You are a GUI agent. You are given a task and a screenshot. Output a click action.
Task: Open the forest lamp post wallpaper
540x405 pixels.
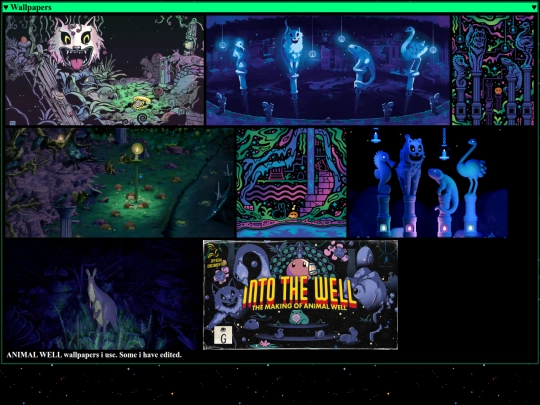tap(120, 183)
